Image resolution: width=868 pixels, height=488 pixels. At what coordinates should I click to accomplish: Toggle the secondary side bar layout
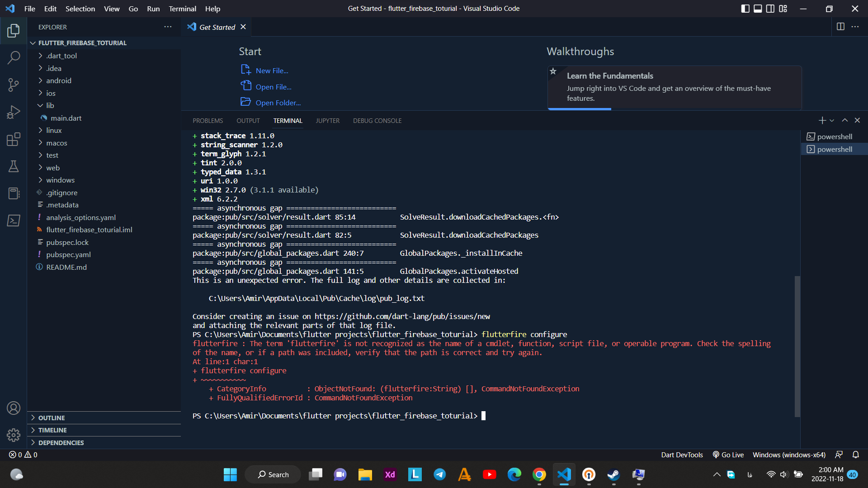[x=770, y=9]
